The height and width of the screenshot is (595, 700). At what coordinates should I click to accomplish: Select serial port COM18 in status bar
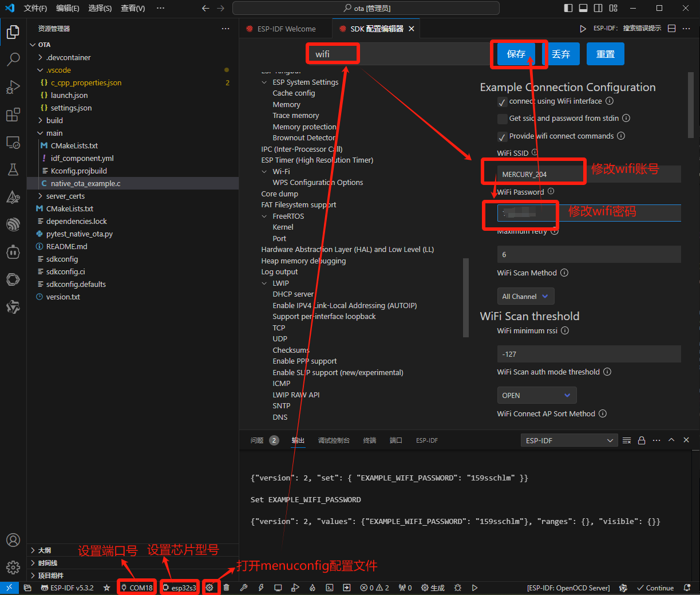tap(137, 588)
